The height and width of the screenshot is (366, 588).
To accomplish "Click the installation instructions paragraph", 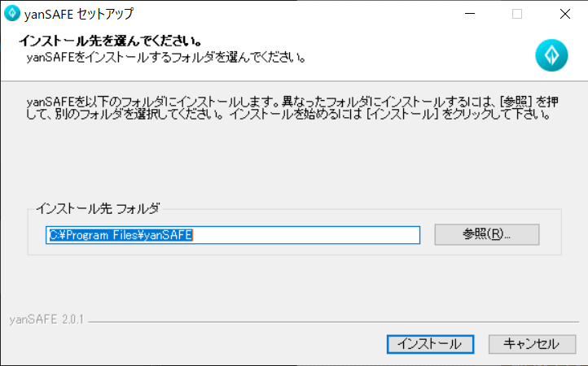I will tap(289, 107).
